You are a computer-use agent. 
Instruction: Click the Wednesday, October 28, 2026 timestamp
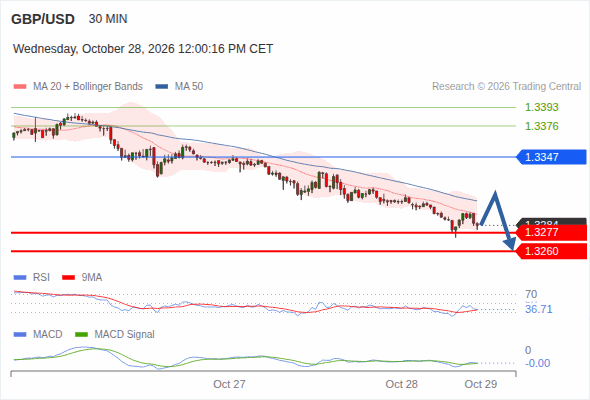click(143, 49)
